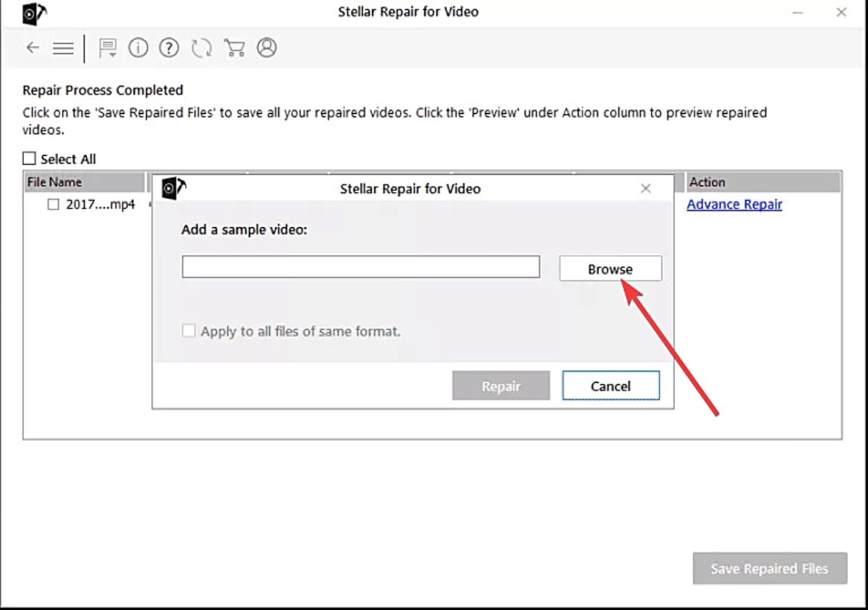
Task: Click the Stellar logo in main title bar
Action: point(35,13)
